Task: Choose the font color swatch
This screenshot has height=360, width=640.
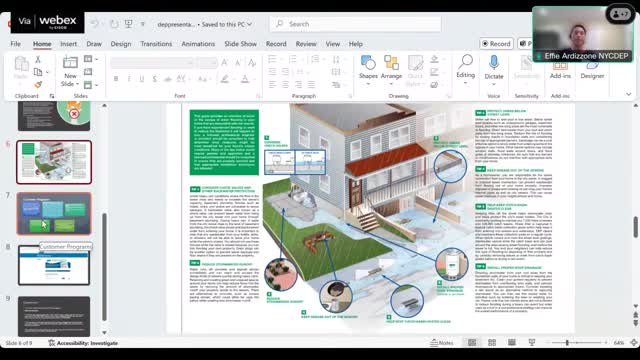Action: point(244,79)
